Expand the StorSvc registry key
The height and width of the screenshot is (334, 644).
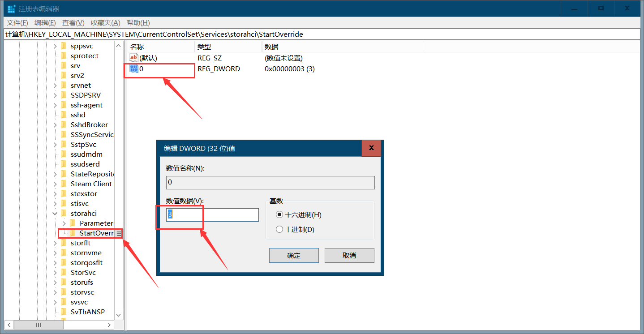(x=55, y=272)
